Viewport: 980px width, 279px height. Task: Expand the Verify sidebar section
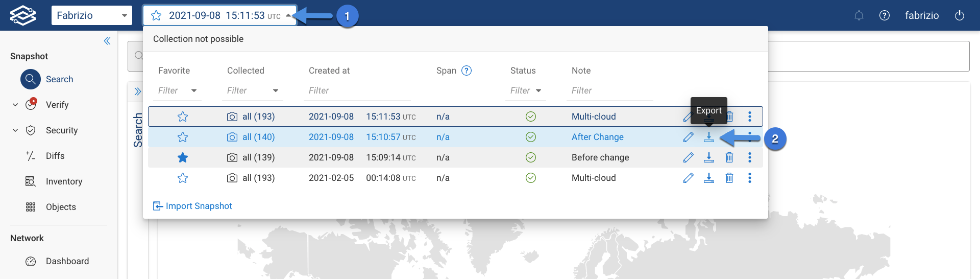pos(15,105)
